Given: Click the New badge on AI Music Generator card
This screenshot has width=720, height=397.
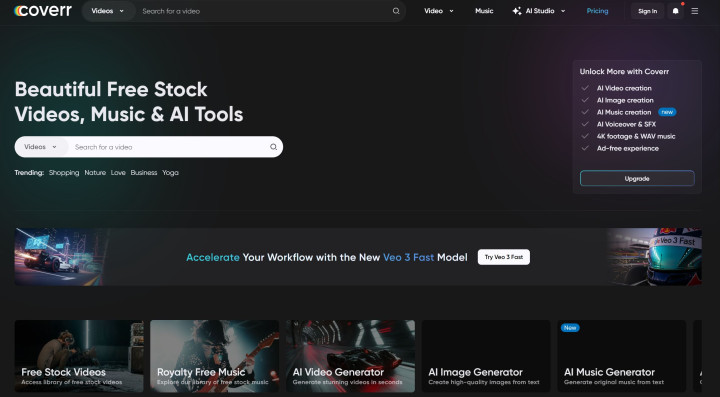Looking at the screenshot, I should 570,328.
